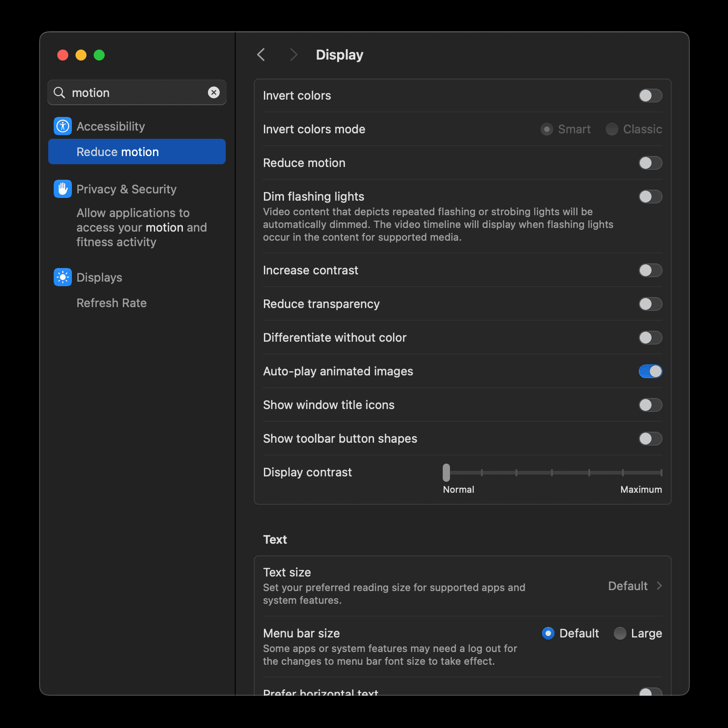This screenshot has width=728, height=728.
Task: Clear the search field with X icon
Action: [x=214, y=92]
